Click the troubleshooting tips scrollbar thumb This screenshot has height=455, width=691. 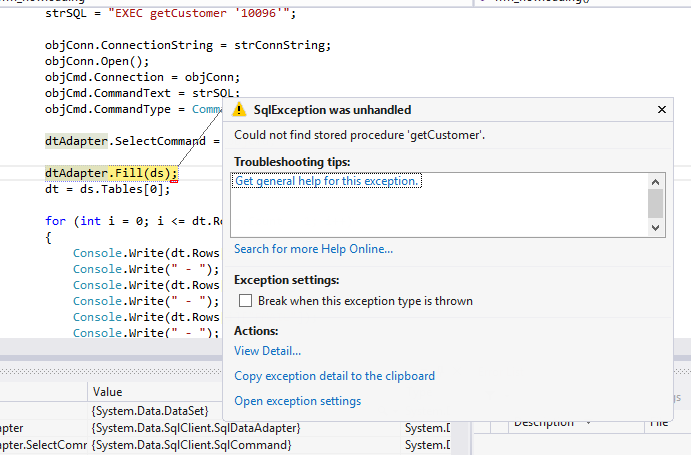tap(656, 204)
